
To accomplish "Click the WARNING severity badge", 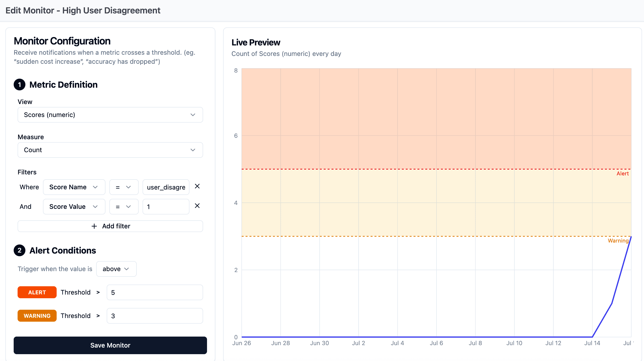I will pos(37,316).
